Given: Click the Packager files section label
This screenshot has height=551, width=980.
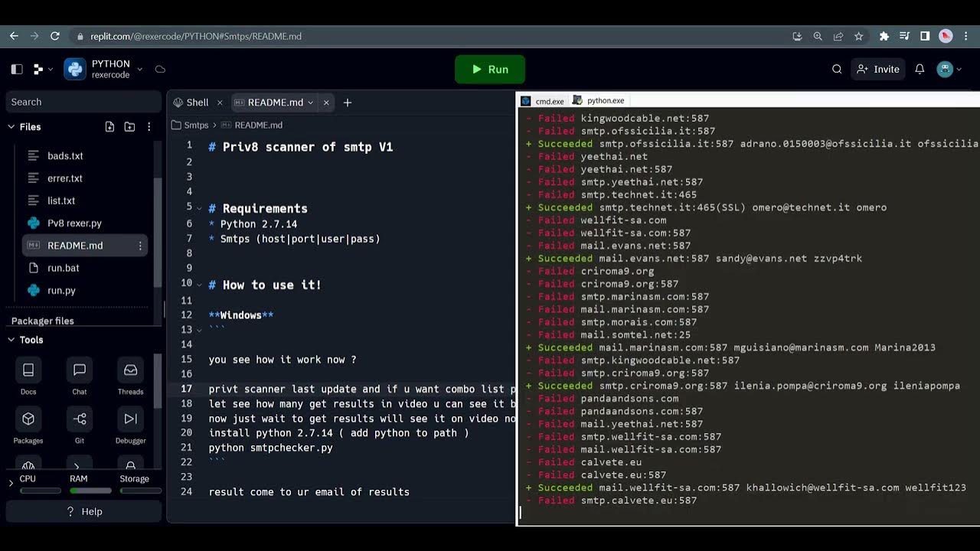Looking at the screenshot, I should pyautogui.click(x=43, y=321).
